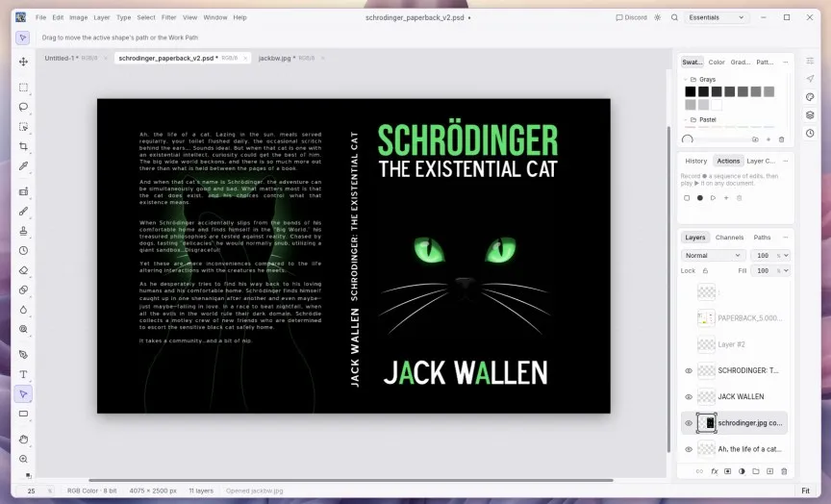Select the Object Selection tool
This screenshot has width=831, height=504.
coord(23,127)
